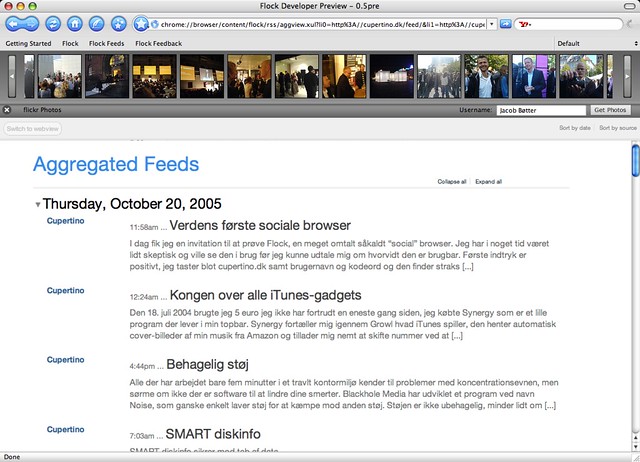Open favorites manager stars icon
Image resolution: width=640 pixels, height=462 pixels.
coord(118,24)
